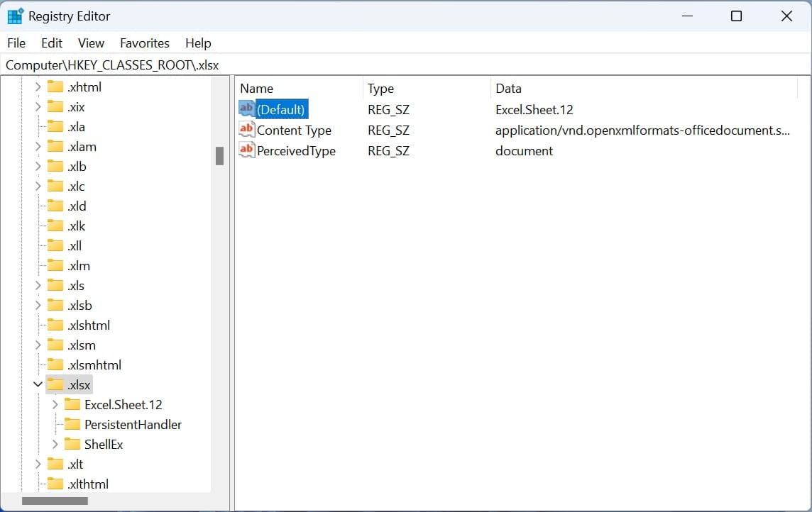Open the View menu

tap(91, 43)
